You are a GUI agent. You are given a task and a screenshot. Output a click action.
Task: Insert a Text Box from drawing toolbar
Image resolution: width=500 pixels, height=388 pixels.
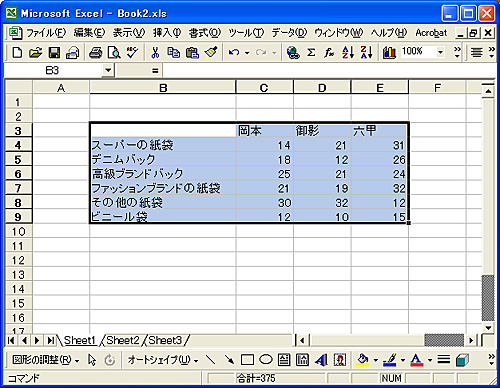click(x=284, y=360)
